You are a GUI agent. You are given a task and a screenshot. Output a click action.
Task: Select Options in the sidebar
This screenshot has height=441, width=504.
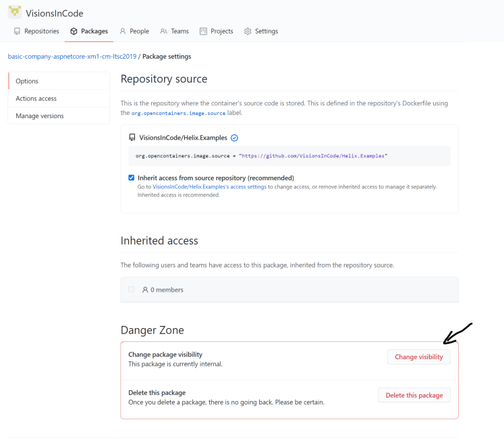pyautogui.click(x=27, y=81)
